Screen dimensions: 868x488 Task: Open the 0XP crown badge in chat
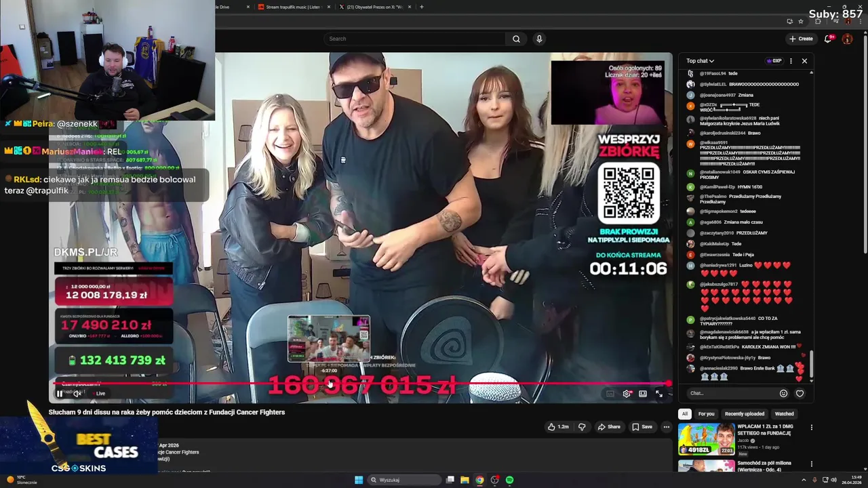[774, 61]
